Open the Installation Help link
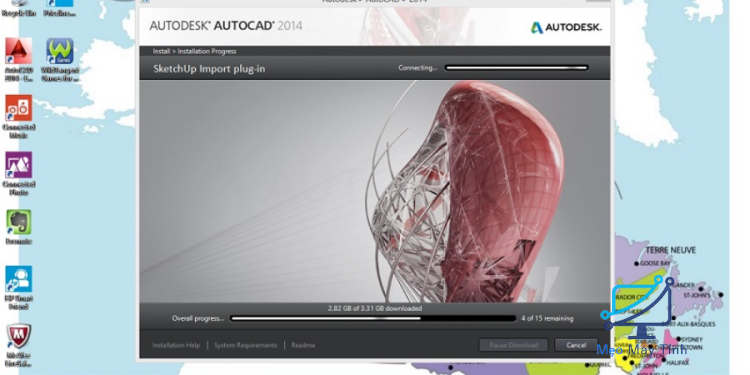Screen dimensions: 750x375 point(176,345)
